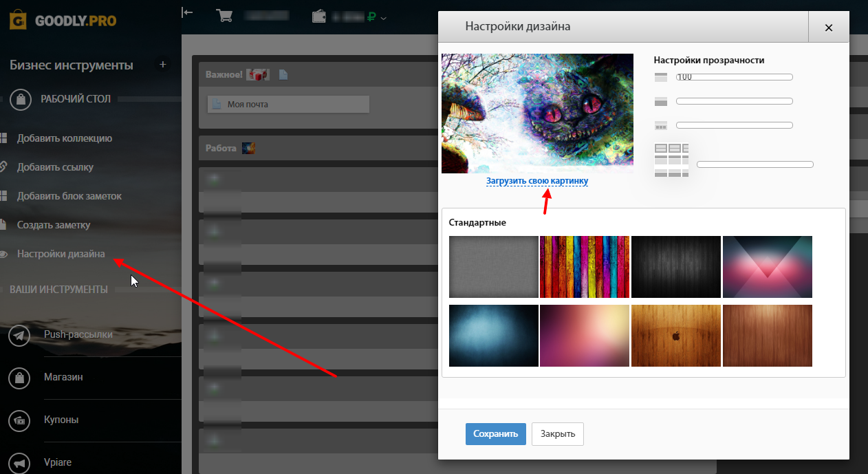The width and height of the screenshot is (868, 474).
Task: Open the Моя почта item
Action: (x=288, y=105)
